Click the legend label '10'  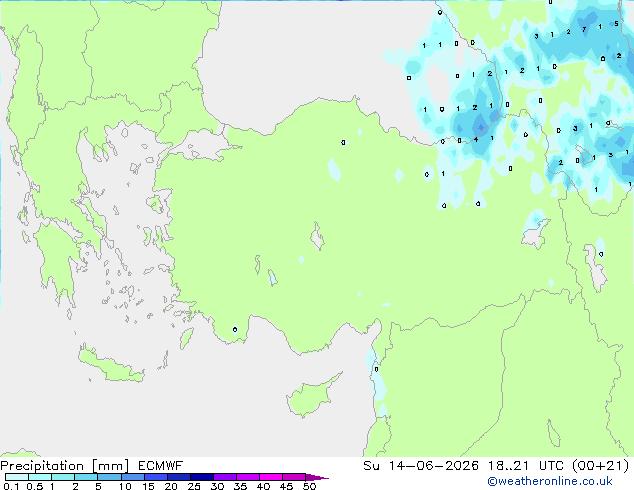pyautogui.click(x=125, y=486)
